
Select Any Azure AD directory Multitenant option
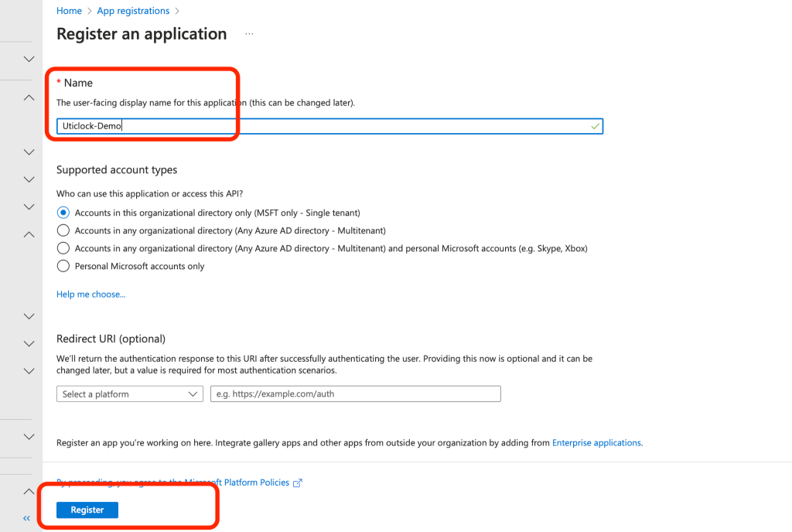point(63,230)
